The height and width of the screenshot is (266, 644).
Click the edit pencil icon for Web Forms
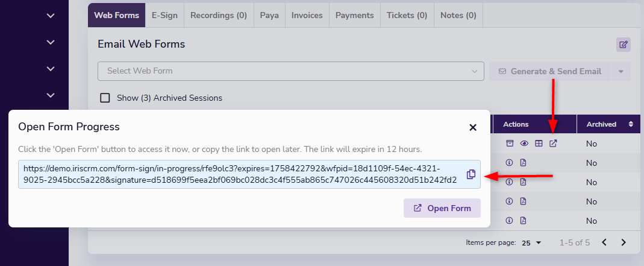click(624, 44)
